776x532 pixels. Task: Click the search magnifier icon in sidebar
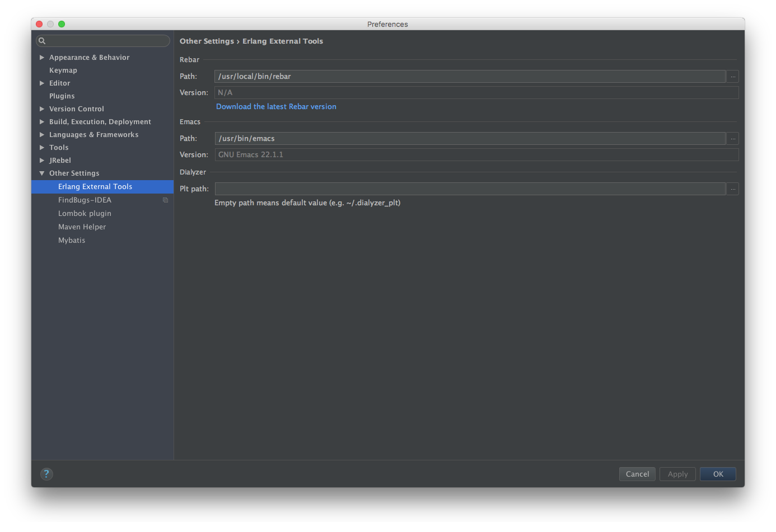[42, 41]
